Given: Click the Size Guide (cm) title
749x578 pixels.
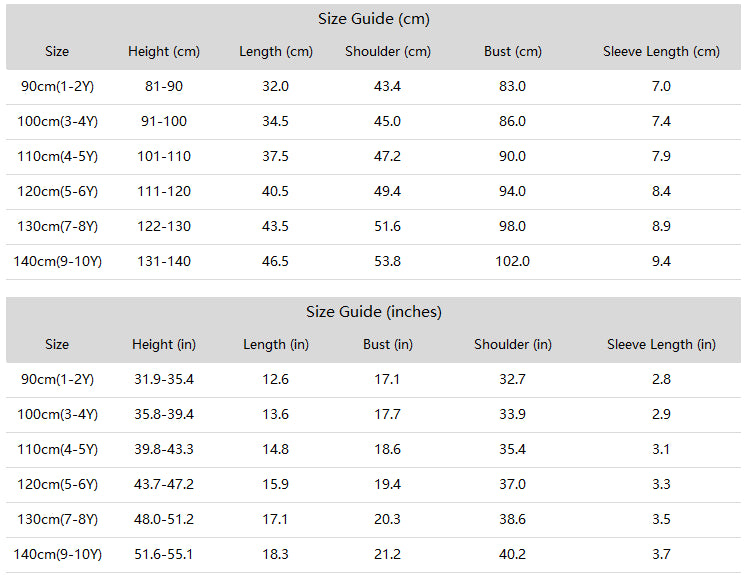Looking at the screenshot, I should 374,19.
